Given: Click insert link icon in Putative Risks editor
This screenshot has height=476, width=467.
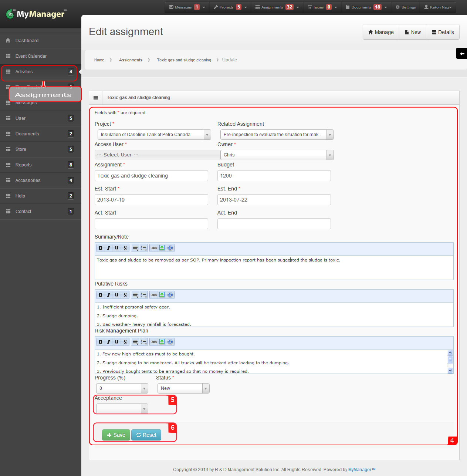Looking at the screenshot, I should coord(154,295).
